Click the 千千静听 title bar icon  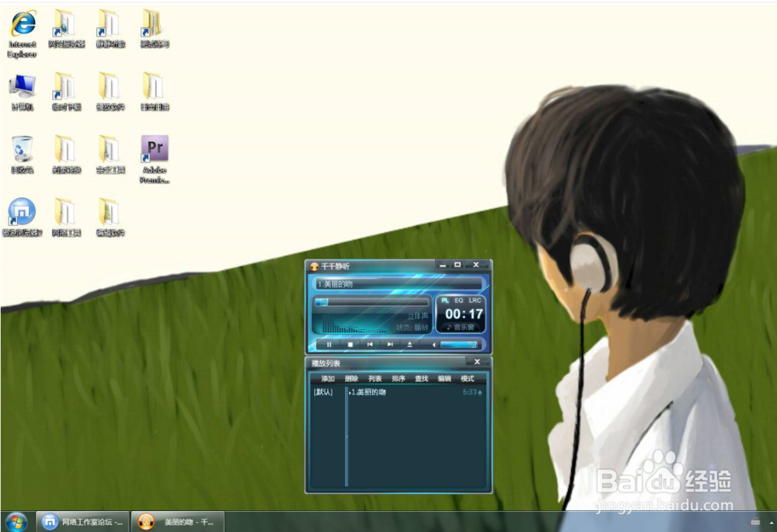click(314, 266)
